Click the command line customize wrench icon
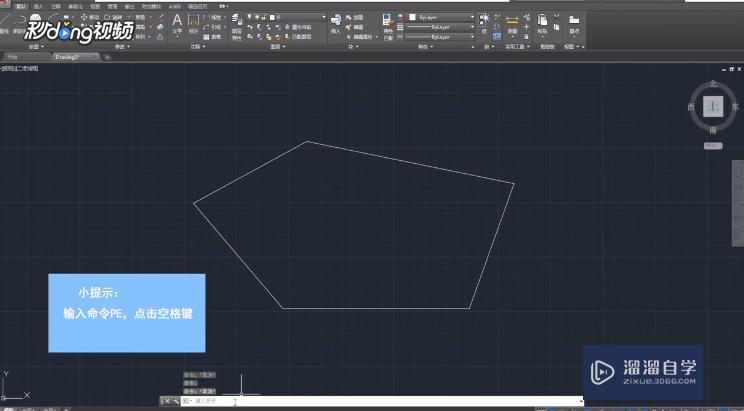The width and height of the screenshot is (744, 411). tap(176, 401)
